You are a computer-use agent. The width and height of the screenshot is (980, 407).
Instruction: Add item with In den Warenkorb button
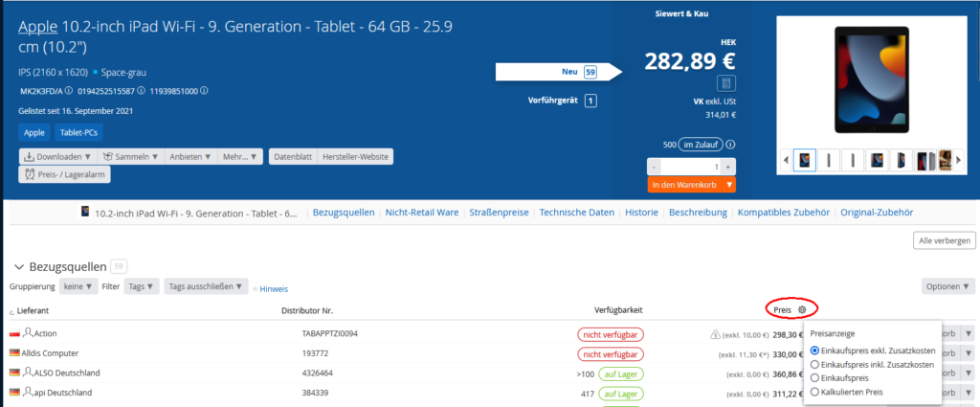pos(684,185)
